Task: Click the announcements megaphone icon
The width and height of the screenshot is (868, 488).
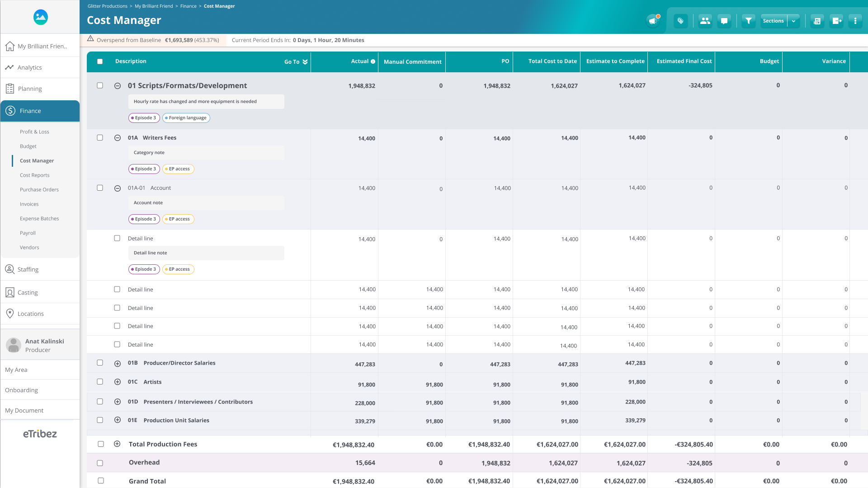Action: click(x=653, y=21)
